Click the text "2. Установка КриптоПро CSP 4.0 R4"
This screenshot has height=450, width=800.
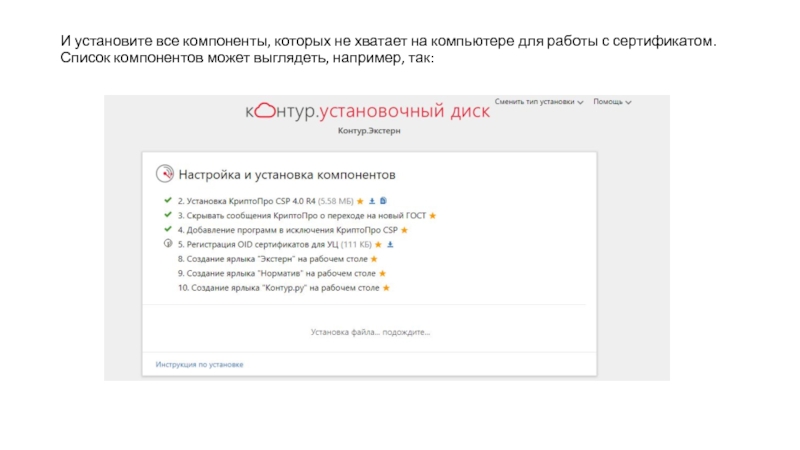(246, 201)
